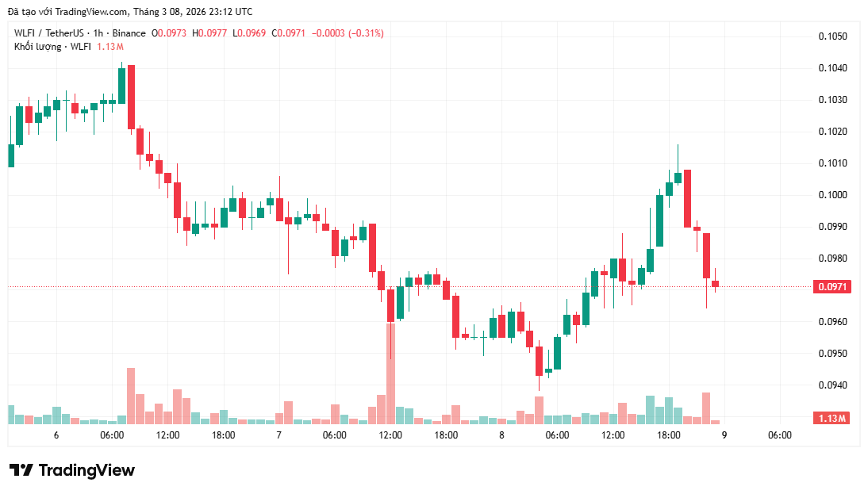The height and width of the screenshot is (494, 868).
Task: Click the tallest red volume bar near 12:00
Action: point(390,373)
